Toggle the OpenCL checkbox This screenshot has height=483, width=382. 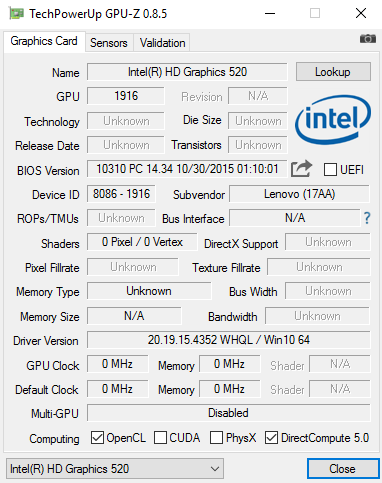(97, 438)
